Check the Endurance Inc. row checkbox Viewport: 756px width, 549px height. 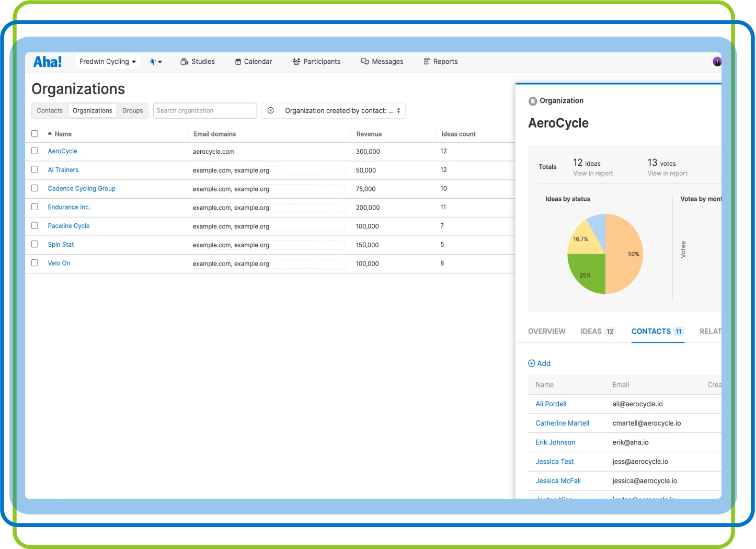(x=35, y=207)
